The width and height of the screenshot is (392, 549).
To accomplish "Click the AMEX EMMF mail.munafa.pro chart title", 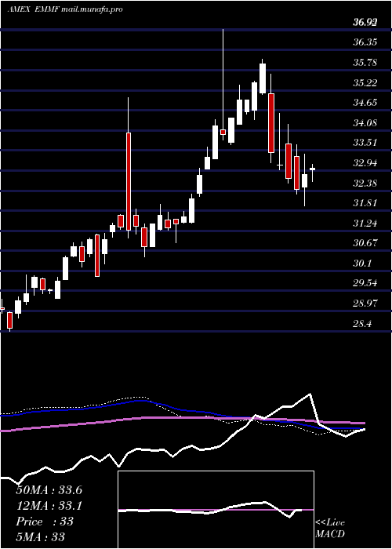I will click(65, 9).
